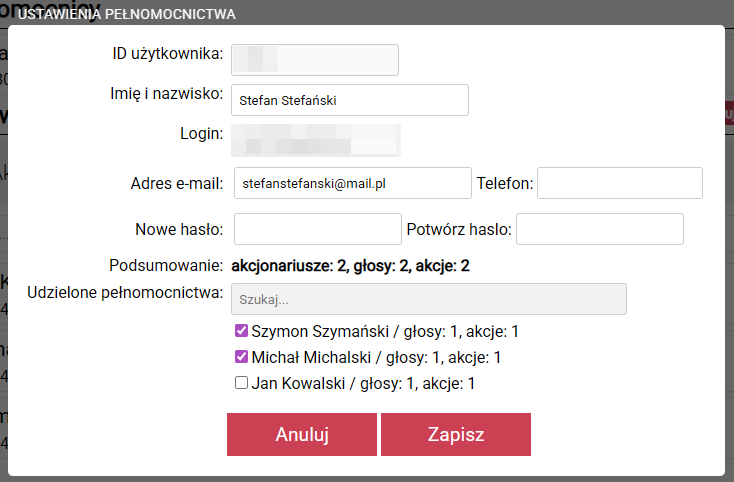Uncheck the Szymon Szymański proxy checkbox

[240, 331]
